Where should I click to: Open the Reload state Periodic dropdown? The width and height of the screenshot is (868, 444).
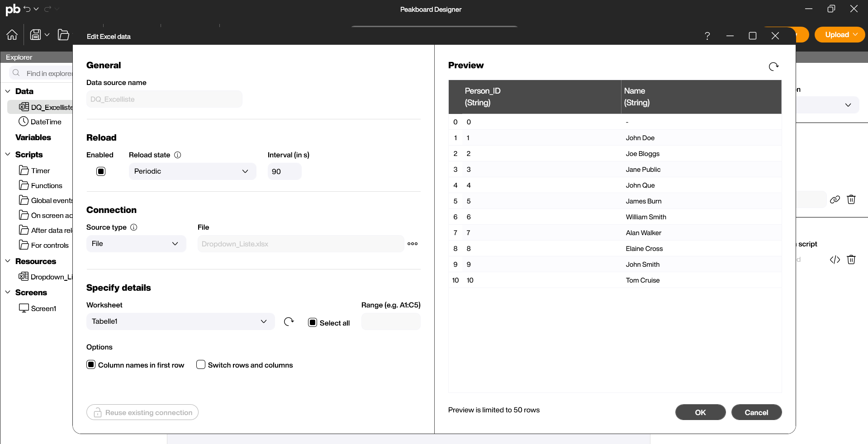[x=192, y=171]
